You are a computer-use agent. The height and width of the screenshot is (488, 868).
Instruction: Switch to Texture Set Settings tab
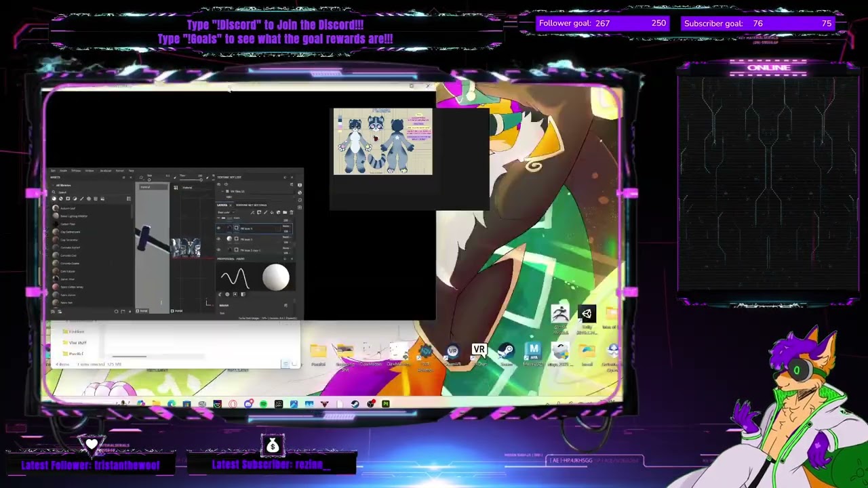(251, 205)
